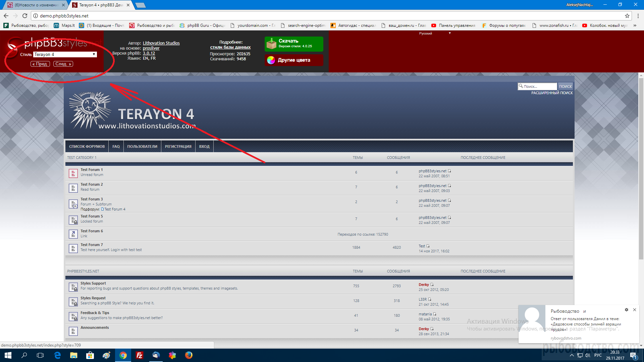Open Microsoft Edge from taskbar
Image resolution: width=644 pixels, height=362 pixels.
(57, 355)
